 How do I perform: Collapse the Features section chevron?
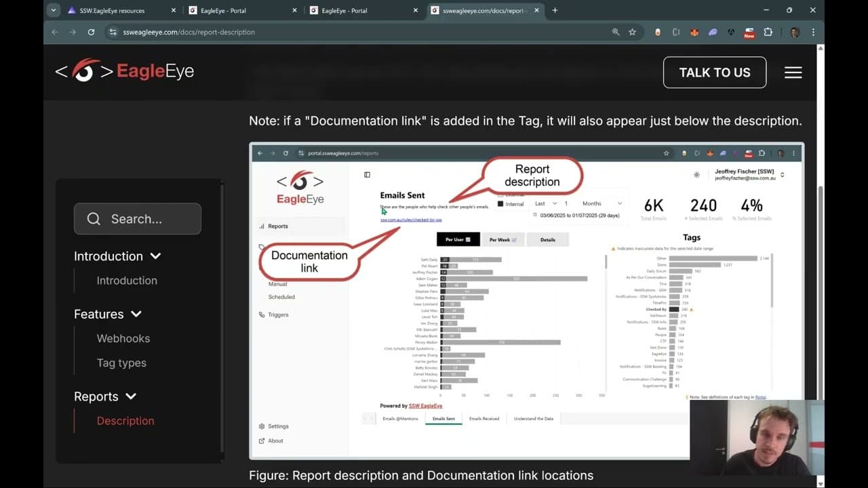136,314
